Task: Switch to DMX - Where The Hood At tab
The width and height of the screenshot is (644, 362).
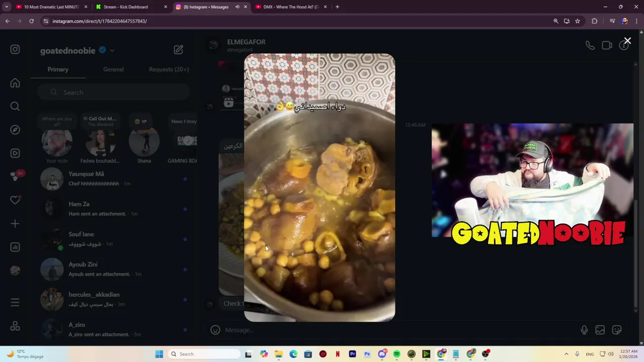Action: [292, 7]
